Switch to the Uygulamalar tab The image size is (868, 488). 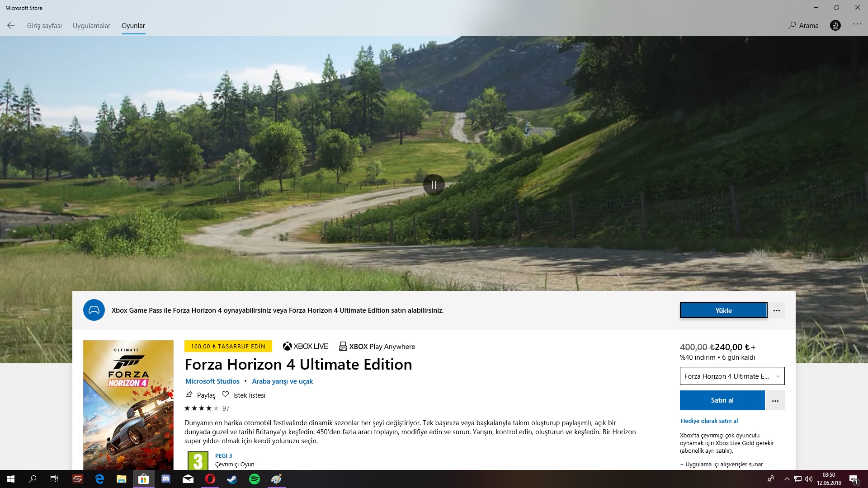[x=91, y=26]
